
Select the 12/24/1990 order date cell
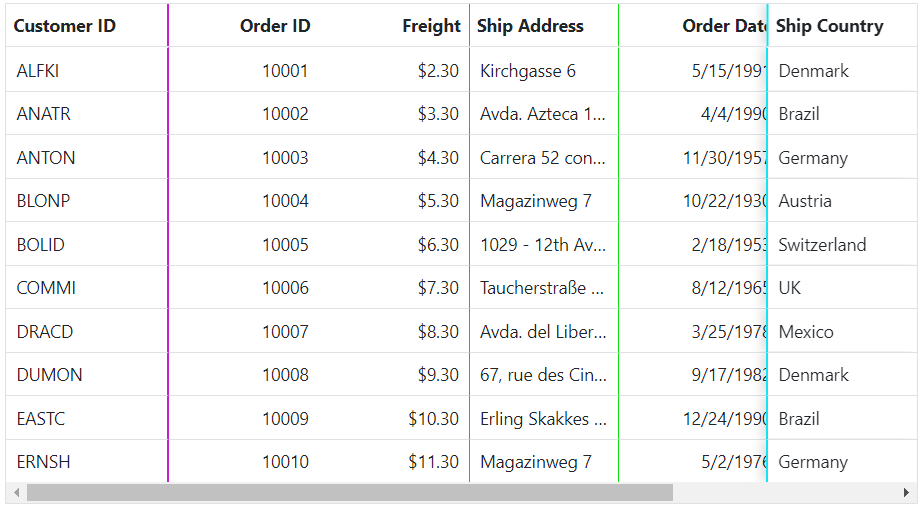(693, 418)
